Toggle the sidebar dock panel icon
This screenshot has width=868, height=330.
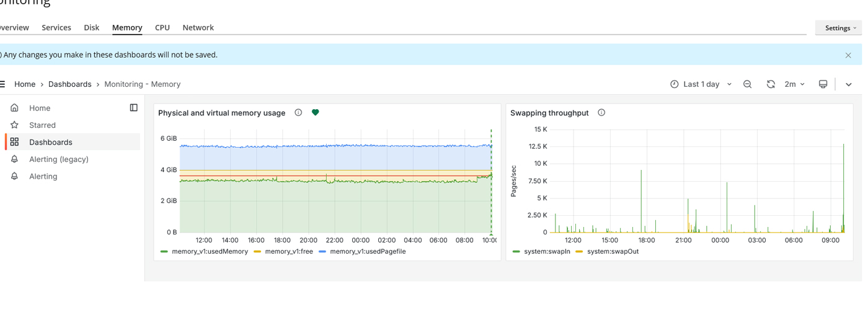pos(133,108)
